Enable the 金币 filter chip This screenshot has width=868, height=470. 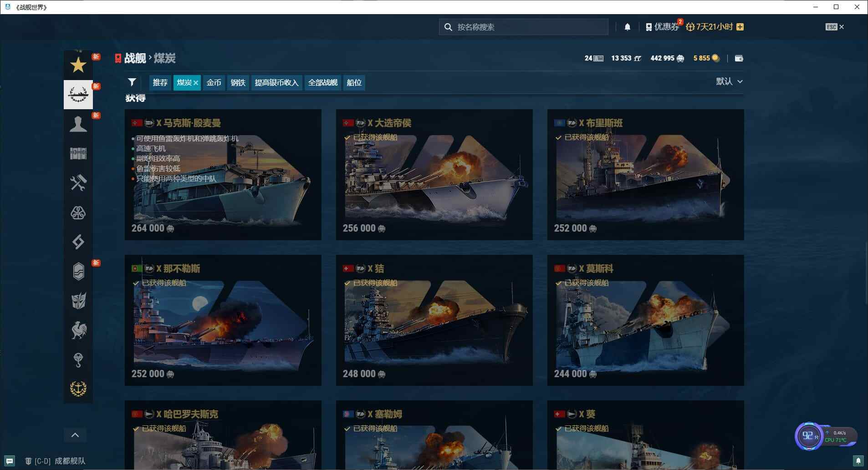214,82
